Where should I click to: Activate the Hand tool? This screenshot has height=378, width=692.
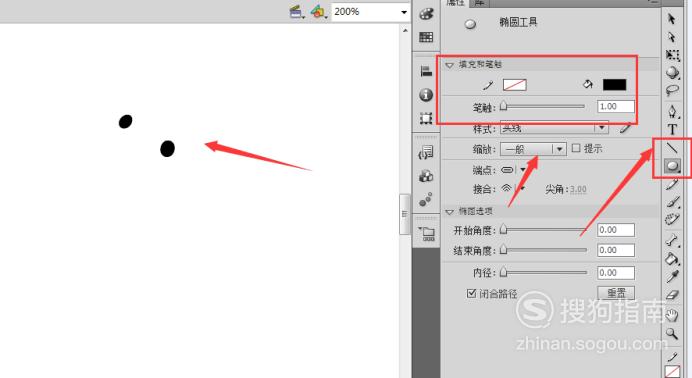click(672, 315)
